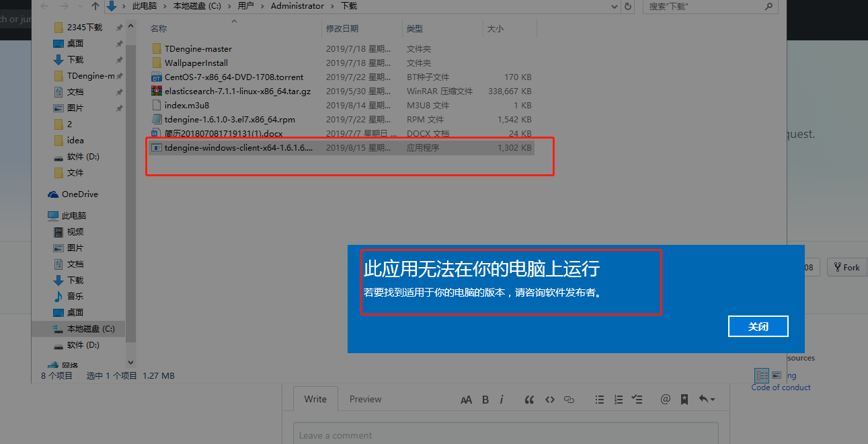Mention a user with @ icon

coord(666,400)
